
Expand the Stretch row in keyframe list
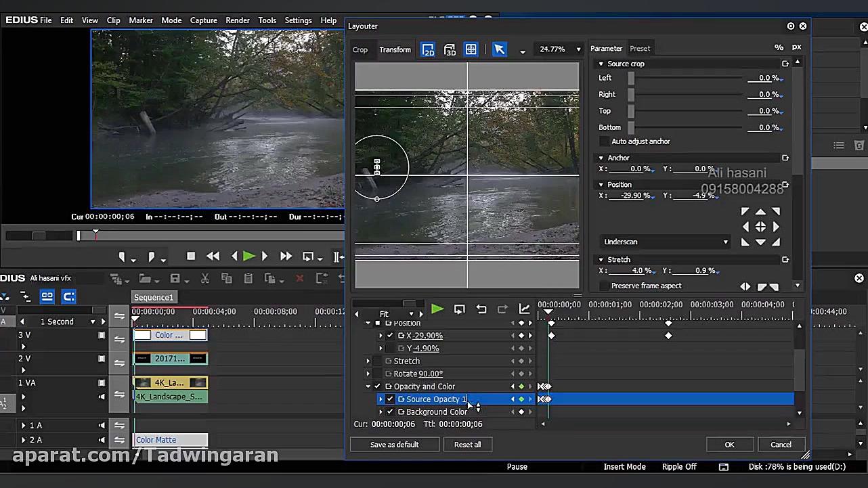368,361
